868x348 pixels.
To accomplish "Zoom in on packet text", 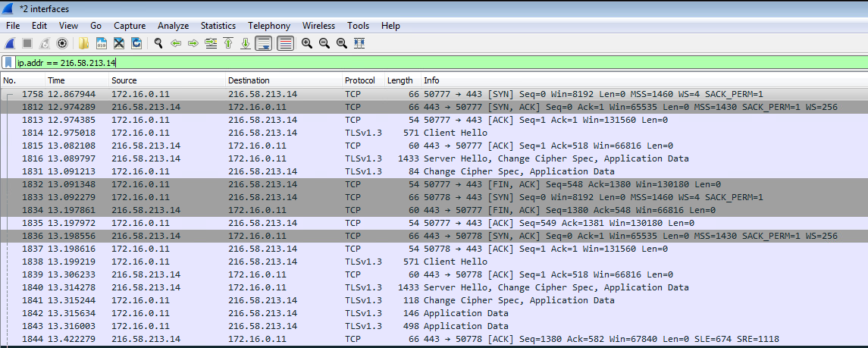I will pos(307,43).
